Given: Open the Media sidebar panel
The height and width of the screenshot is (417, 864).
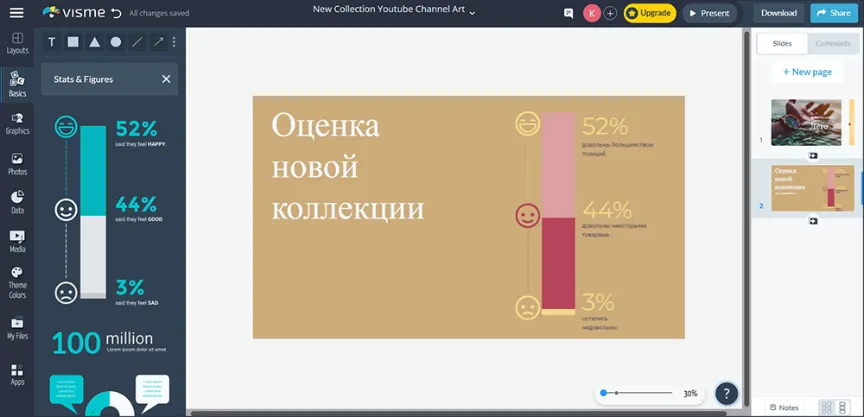Looking at the screenshot, I should 17,241.
